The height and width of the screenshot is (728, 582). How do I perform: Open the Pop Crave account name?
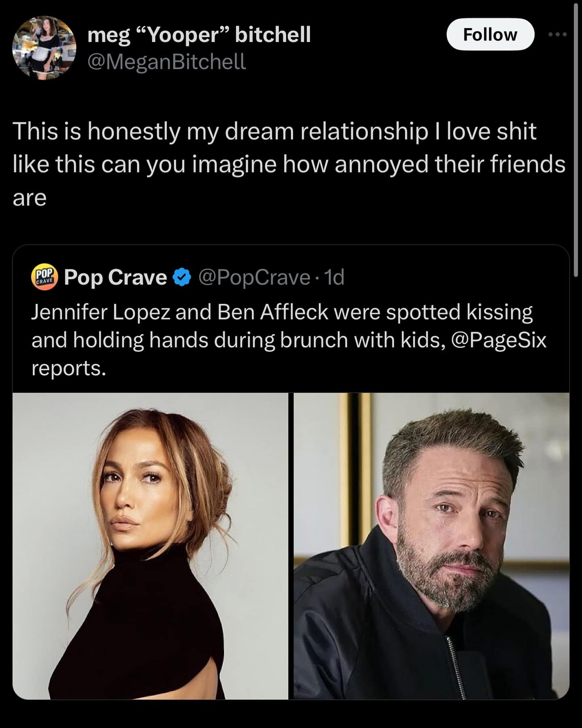pyautogui.click(x=115, y=277)
